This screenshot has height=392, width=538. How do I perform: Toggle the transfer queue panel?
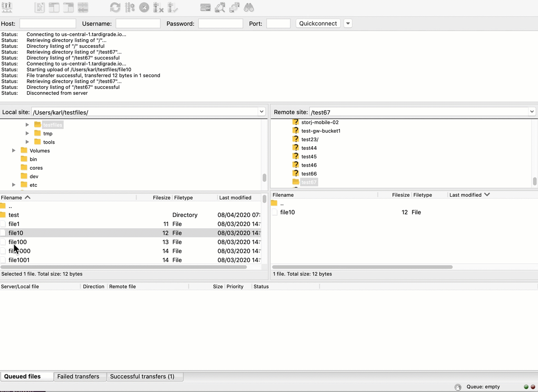tap(83, 7)
